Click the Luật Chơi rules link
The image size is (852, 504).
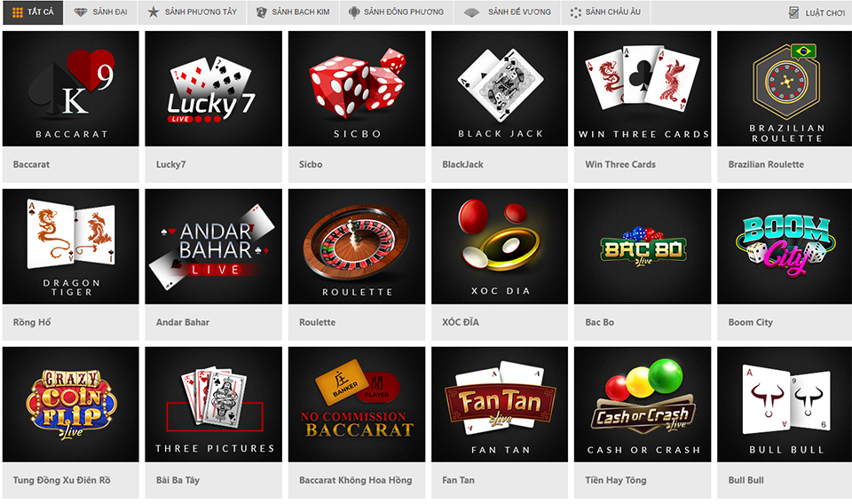click(x=817, y=12)
